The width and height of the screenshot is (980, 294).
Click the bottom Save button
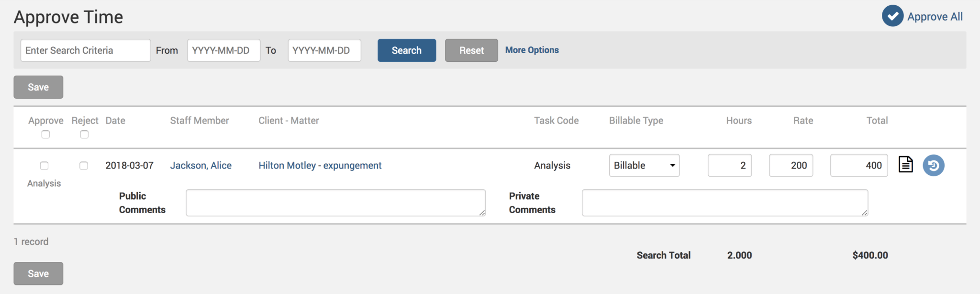(x=38, y=273)
